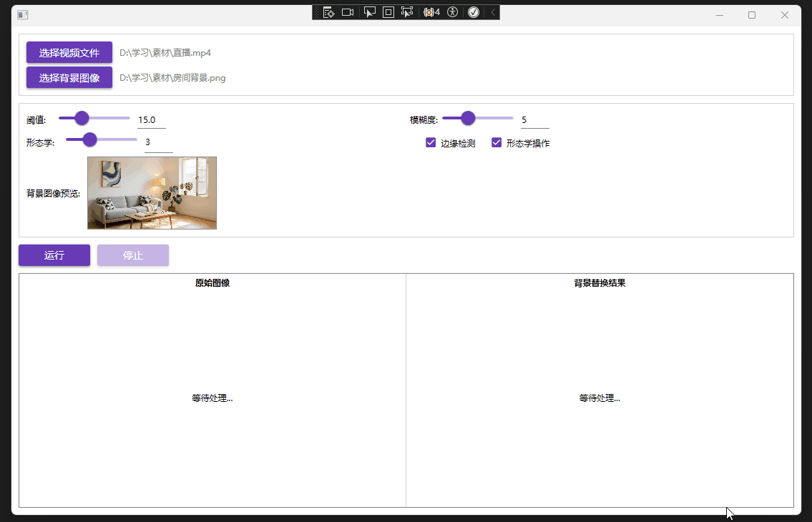This screenshot has width=812, height=522.
Task: Click the cursor-with-frame capture icon
Action: 408,11
